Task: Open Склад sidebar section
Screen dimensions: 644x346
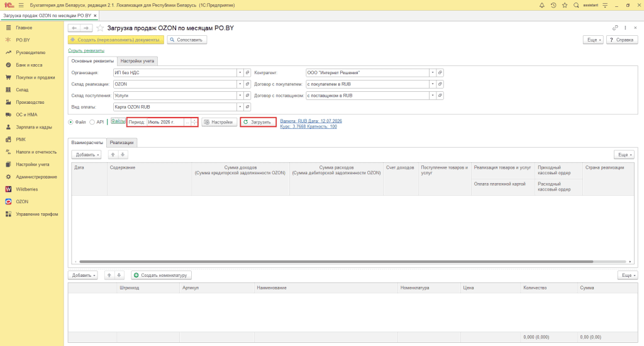Action: point(22,89)
